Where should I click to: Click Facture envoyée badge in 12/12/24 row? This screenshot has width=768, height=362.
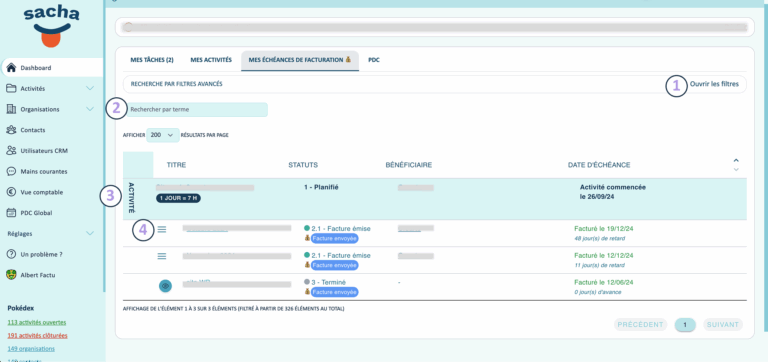tap(335, 265)
